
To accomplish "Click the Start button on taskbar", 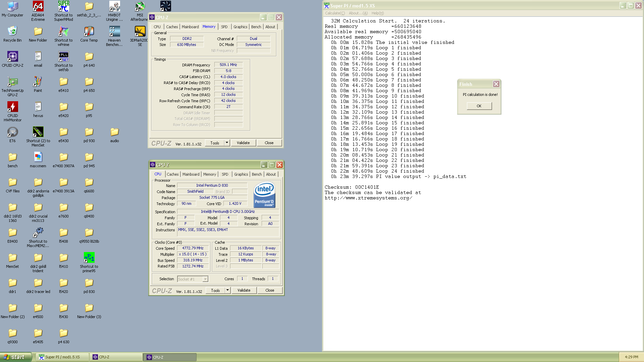I will (x=16, y=357).
